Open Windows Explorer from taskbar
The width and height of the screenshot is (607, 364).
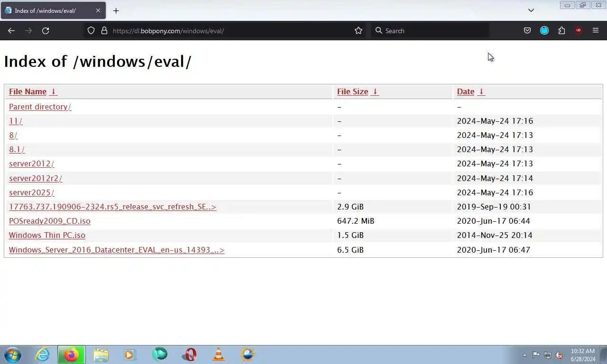click(101, 355)
